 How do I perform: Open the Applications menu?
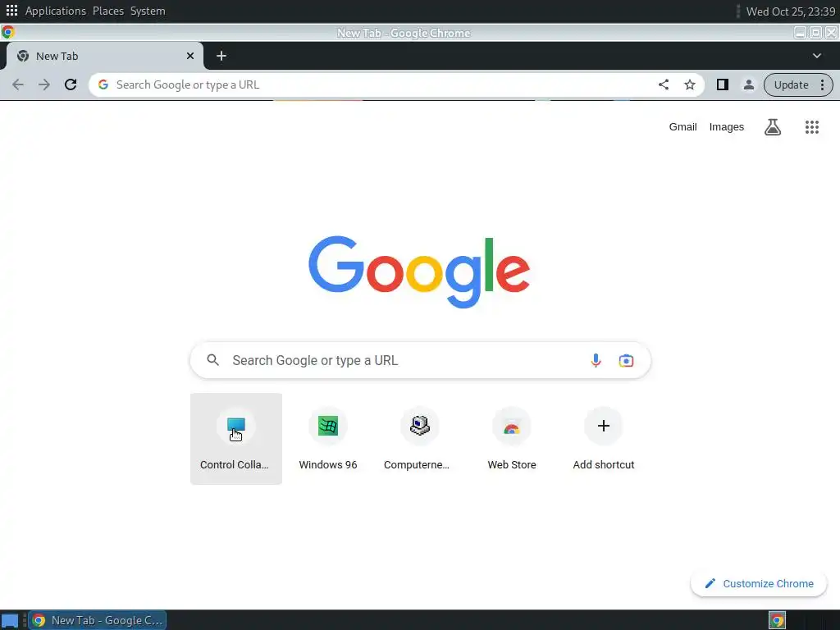pos(55,11)
